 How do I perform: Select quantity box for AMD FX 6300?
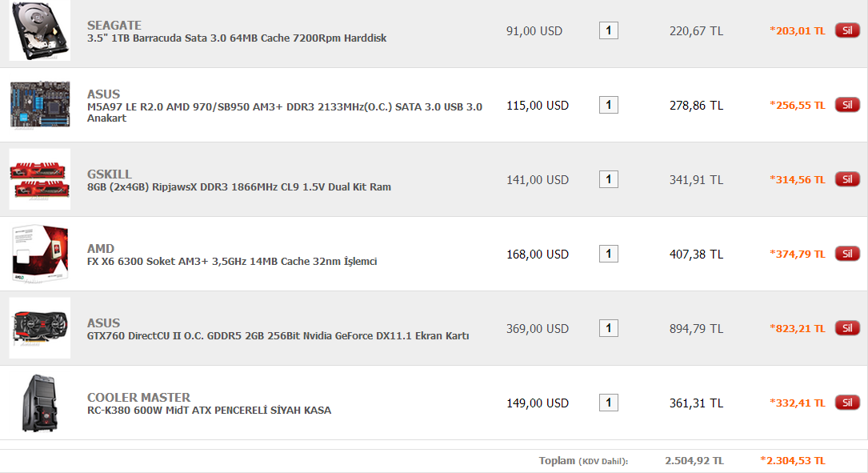[x=608, y=254]
